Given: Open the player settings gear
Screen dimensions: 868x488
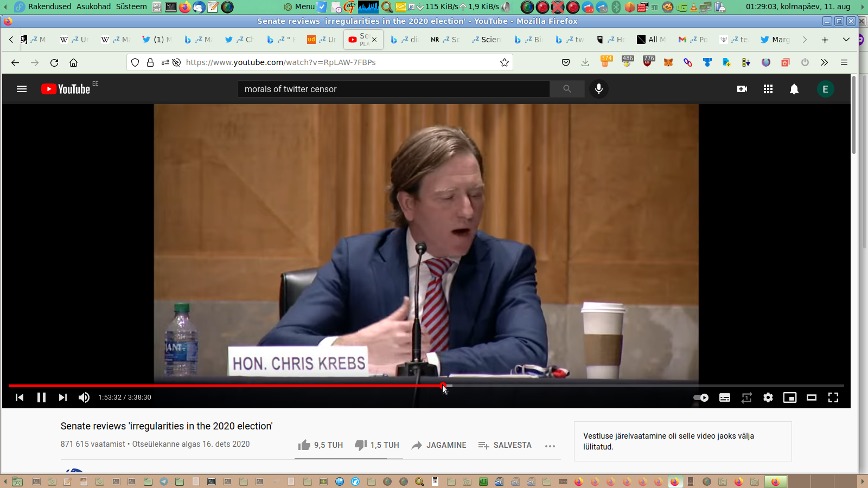Looking at the screenshot, I should (x=768, y=397).
